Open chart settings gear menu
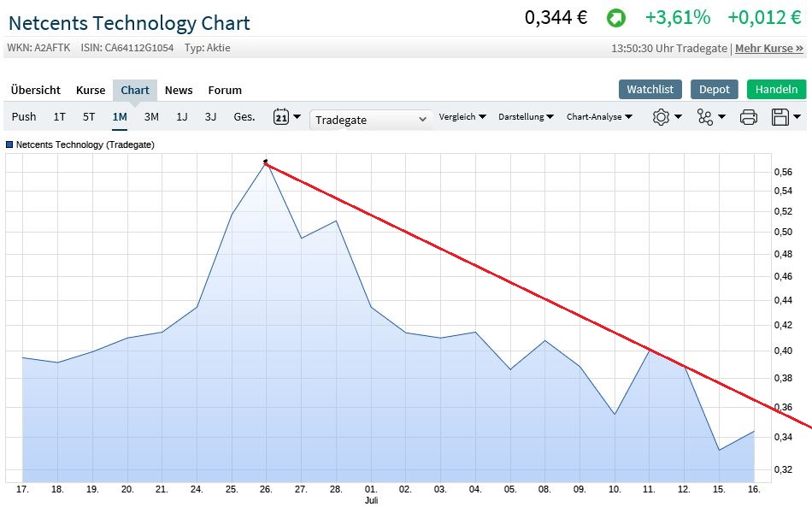812x507 pixels. click(x=666, y=117)
